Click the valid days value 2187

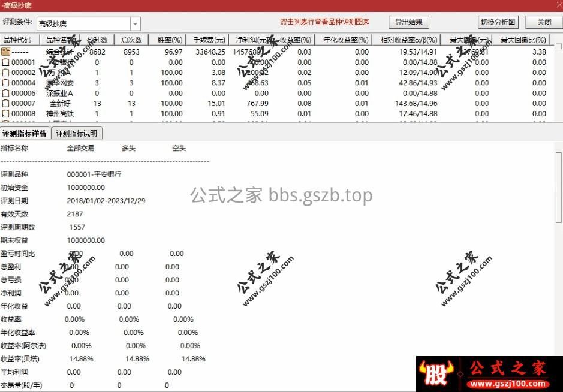click(x=75, y=214)
